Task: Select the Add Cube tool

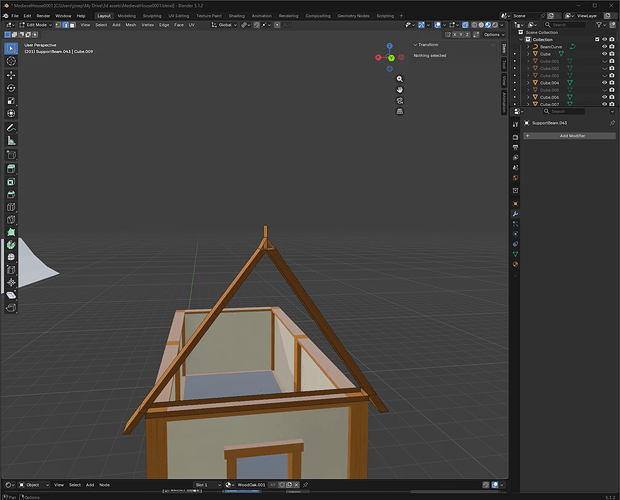Action: (11, 155)
